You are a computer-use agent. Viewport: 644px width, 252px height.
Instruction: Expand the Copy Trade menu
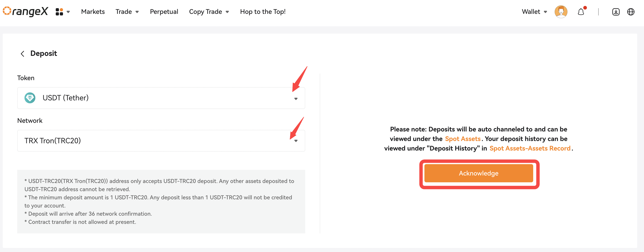point(209,12)
